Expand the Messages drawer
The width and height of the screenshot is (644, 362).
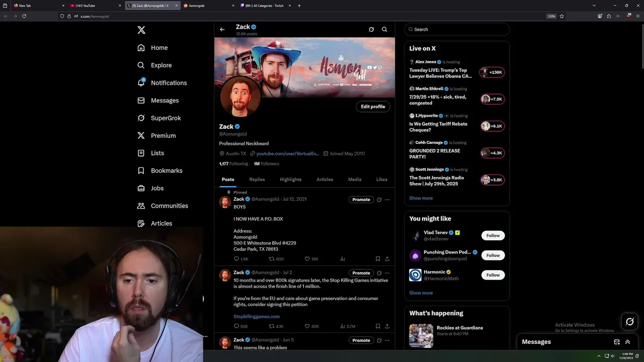click(x=627, y=342)
